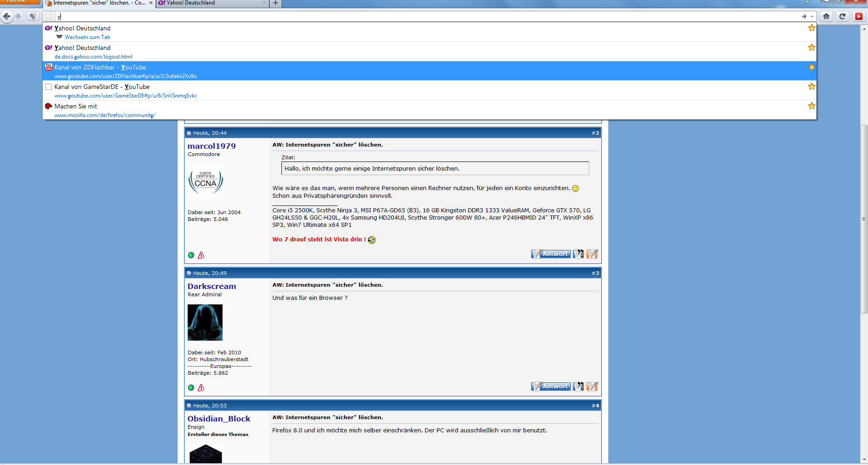Click Obsidian_Block's dark block avatar

pyautogui.click(x=206, y=454)
